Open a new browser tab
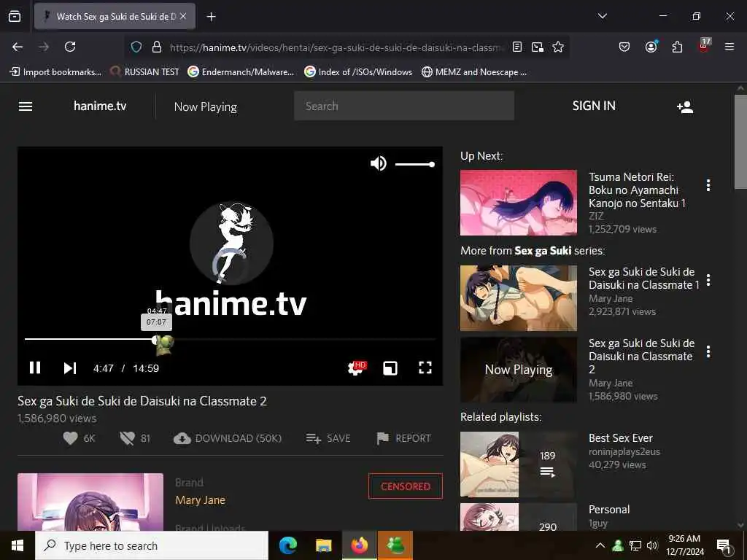This screenshot has height=560, width=747. (211, 17)
